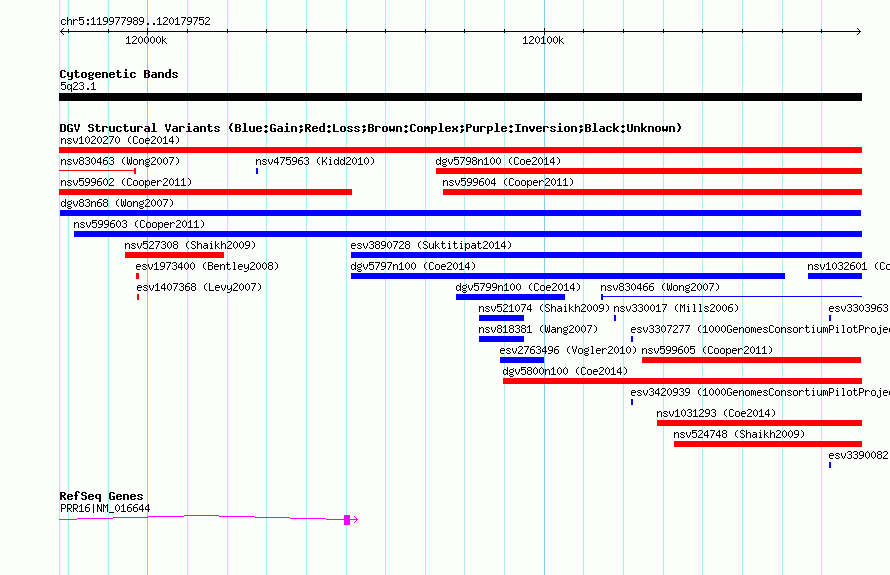
Task: Open the dgv5797n100 (Coe2014) variant label
Action: pyautogui.click(x=413, y=266)
